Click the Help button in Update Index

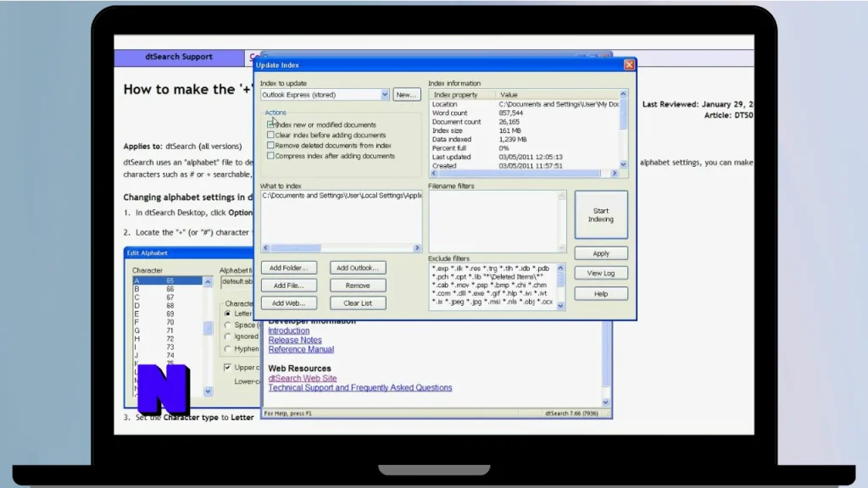pos(601,294)
